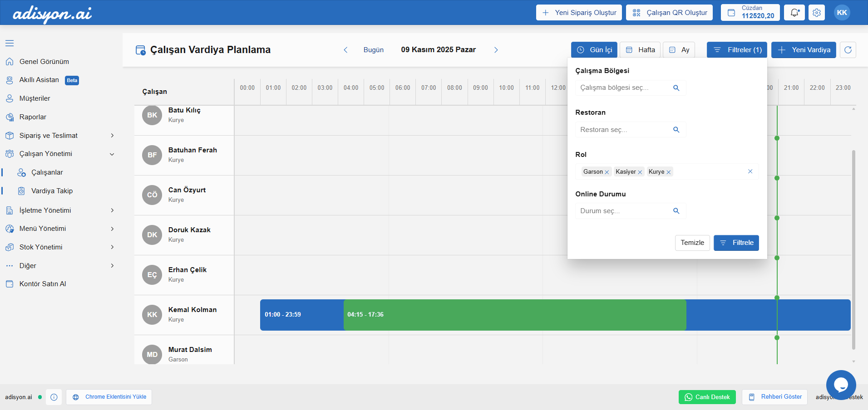
Task: Click the green 04:15 - 17:36 shift bar
Action: pyautogui.click(x=514, y=315)
